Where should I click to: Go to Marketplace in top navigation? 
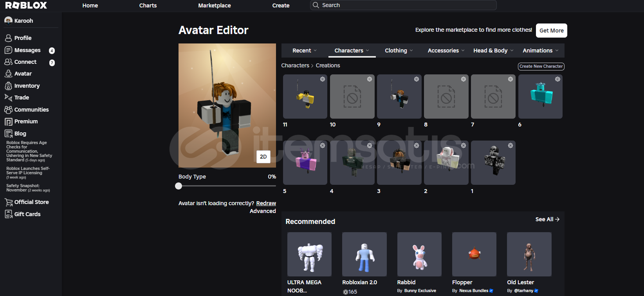214,5
